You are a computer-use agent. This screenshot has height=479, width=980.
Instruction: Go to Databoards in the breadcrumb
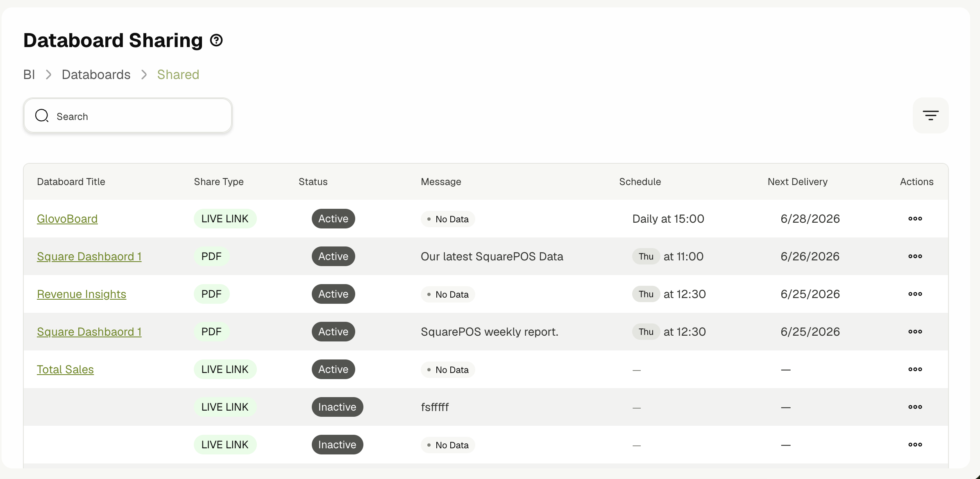(x=96, y=75)
